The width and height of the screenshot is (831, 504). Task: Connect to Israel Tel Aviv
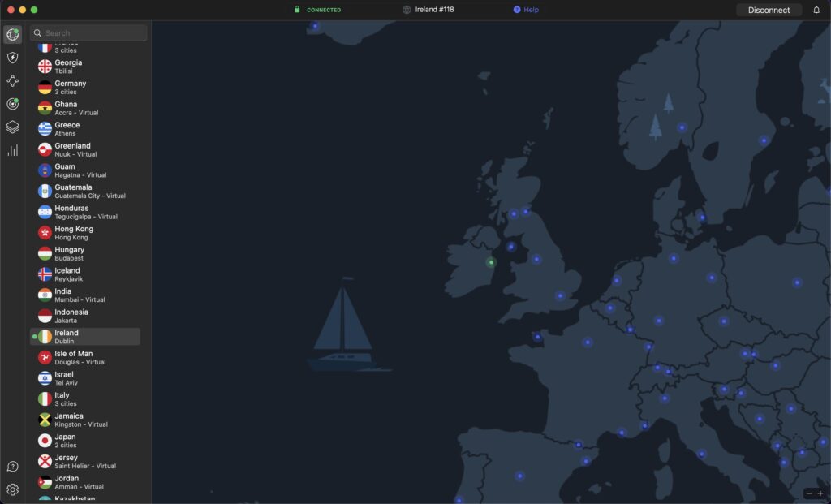84,378
